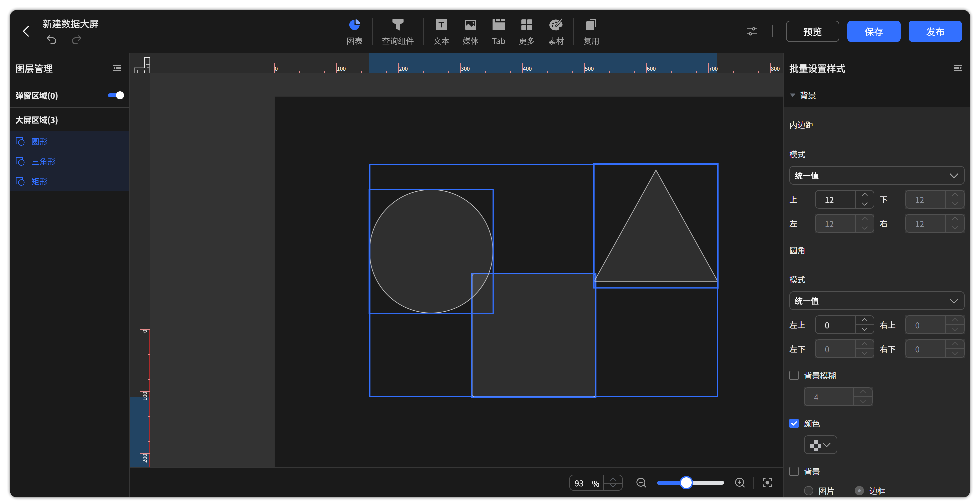980x504 pixels.
Task: Increase the 左上 corner radius
Action: click(864, 320)
